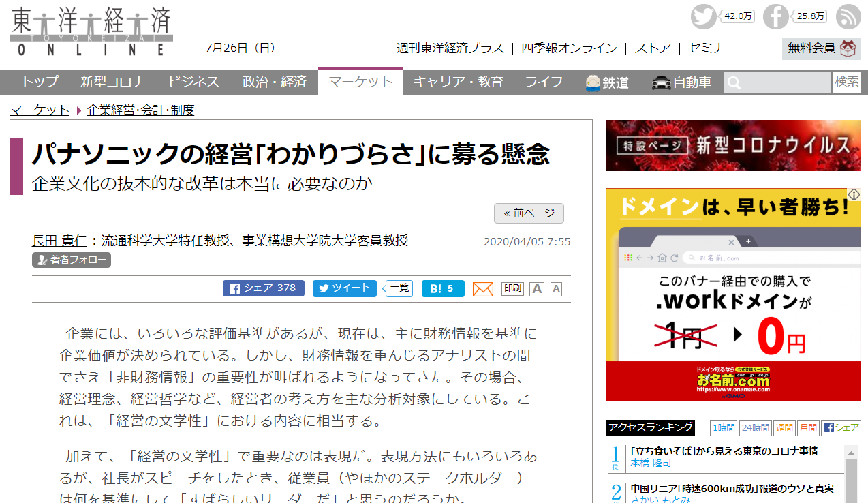Click the Twitter bird icon in header
The image size is (868, 503).
point(703,16)
